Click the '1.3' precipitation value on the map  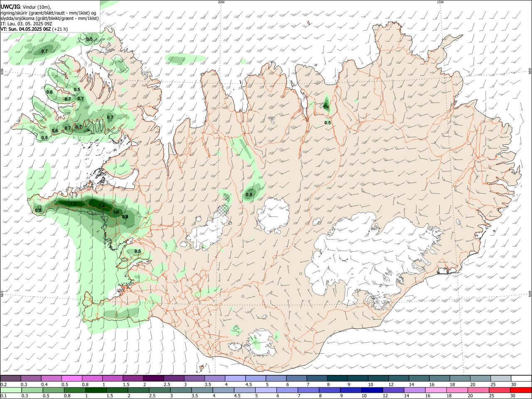click(73, 204)
